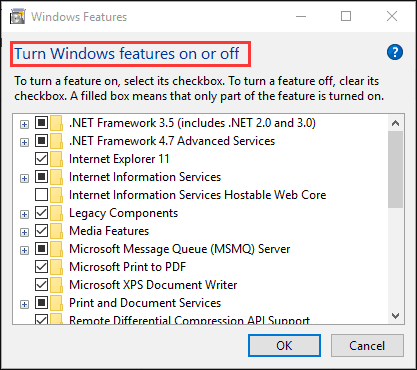Screen dimensions: 417x370
Task: Click the scrollbar down arrow
Action: [x=396, y=316]
